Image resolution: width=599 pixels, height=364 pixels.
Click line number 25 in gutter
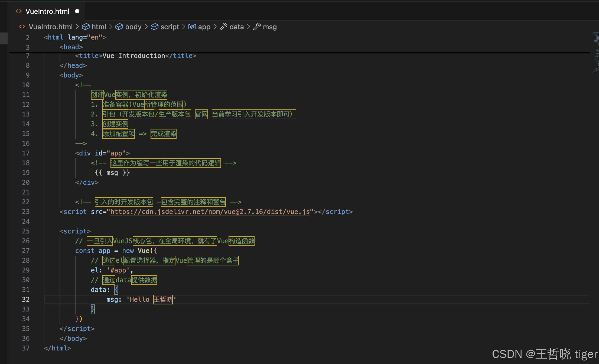click(26, 231)
